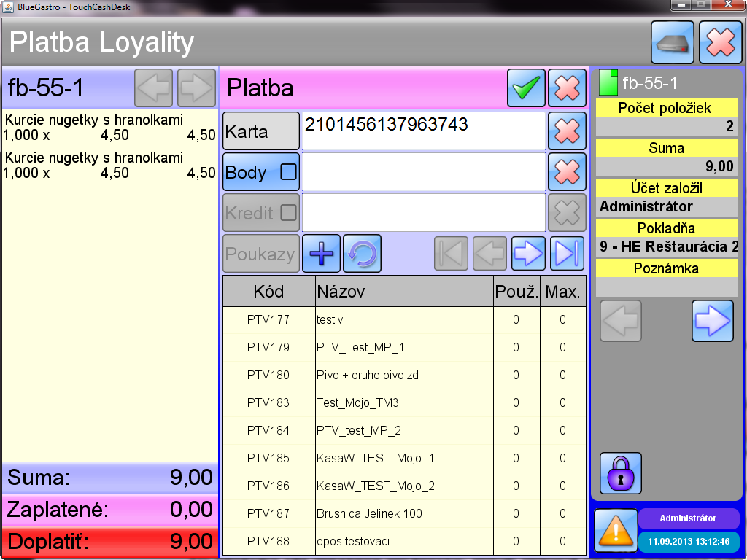The width and height of the screenshot is (747, 560).
Task: Close Platba Loyality screen with top-right X
Action: [x=720, y=42]
